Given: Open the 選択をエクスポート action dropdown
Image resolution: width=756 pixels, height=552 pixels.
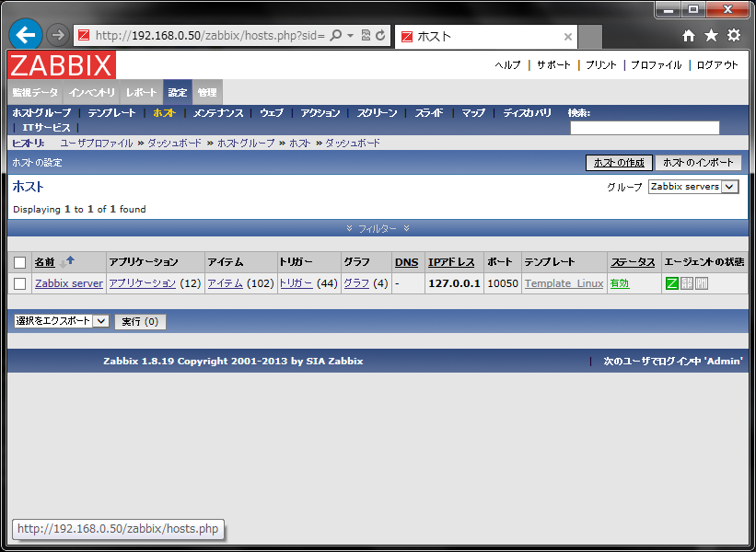Looking at the screenshot, I should pos(62,321).
